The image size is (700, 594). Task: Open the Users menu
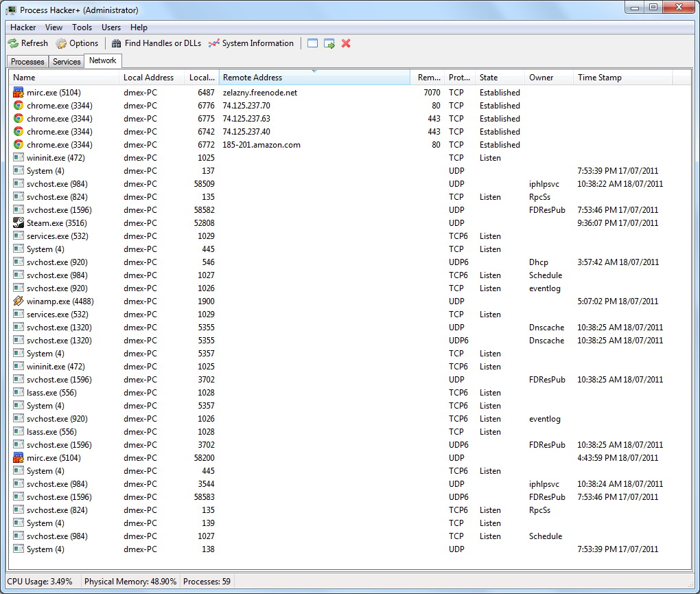coord(111,27)
